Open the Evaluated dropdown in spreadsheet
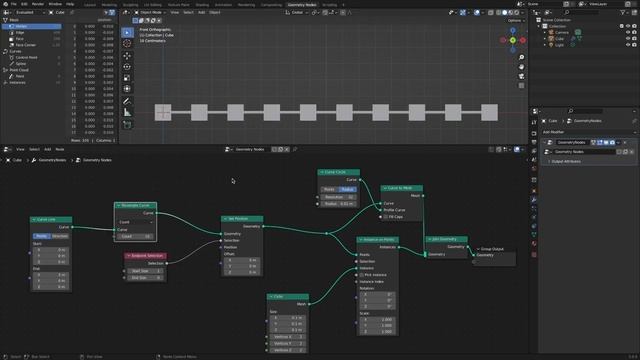Screen dimensions: 640x360 (29, 13)
